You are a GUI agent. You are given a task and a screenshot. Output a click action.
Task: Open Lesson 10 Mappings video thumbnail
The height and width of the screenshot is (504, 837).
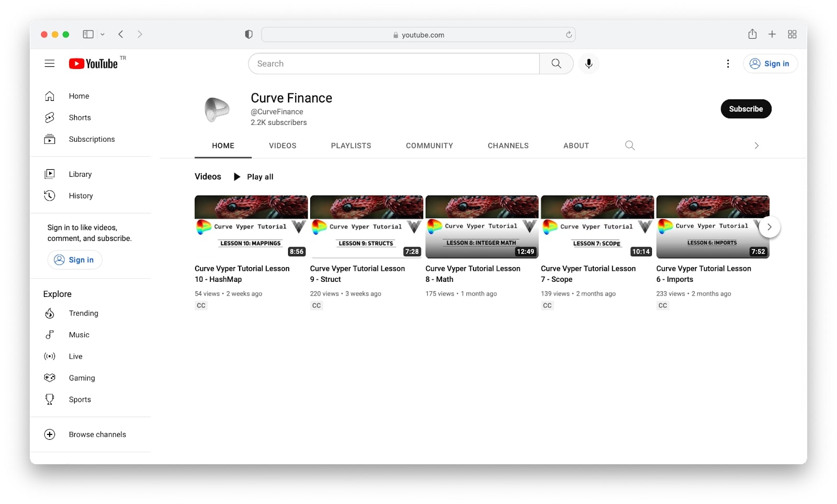251,227
